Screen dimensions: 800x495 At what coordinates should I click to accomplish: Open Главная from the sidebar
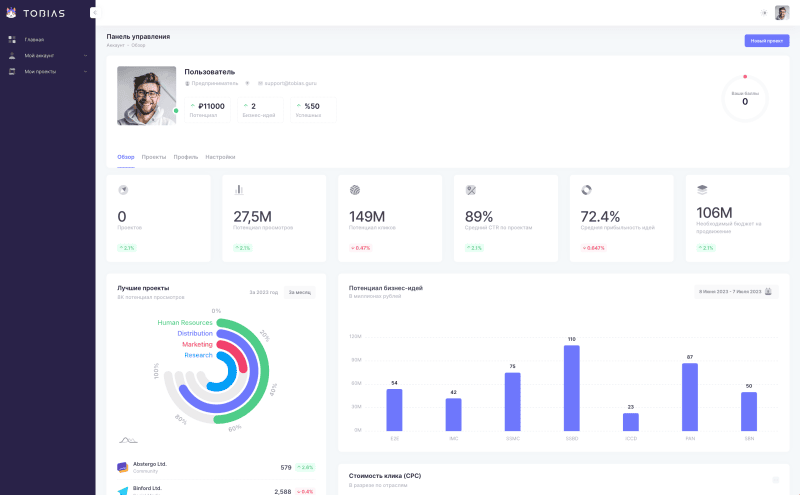pyautogui.click(x=34, y=39)
